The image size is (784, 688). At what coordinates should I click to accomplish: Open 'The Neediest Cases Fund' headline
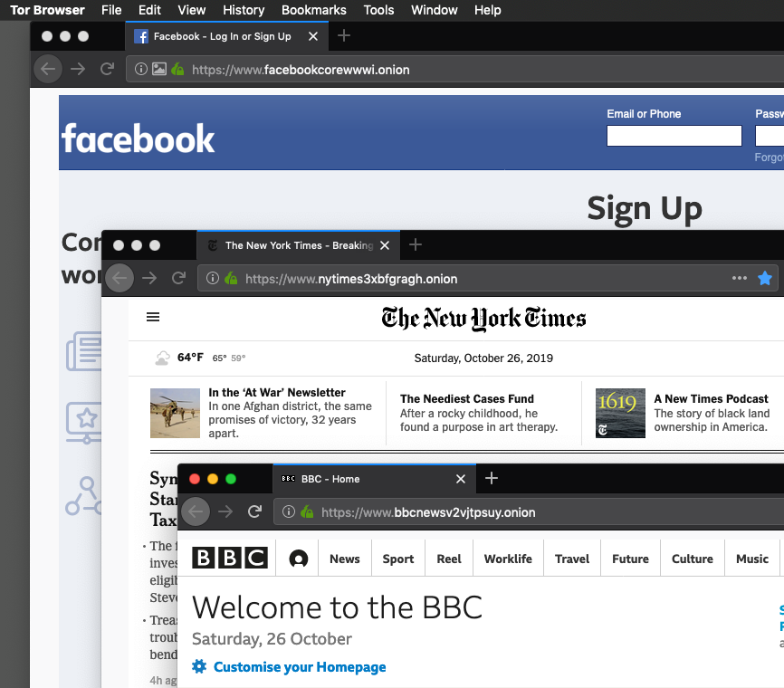[x=467, y=399]
